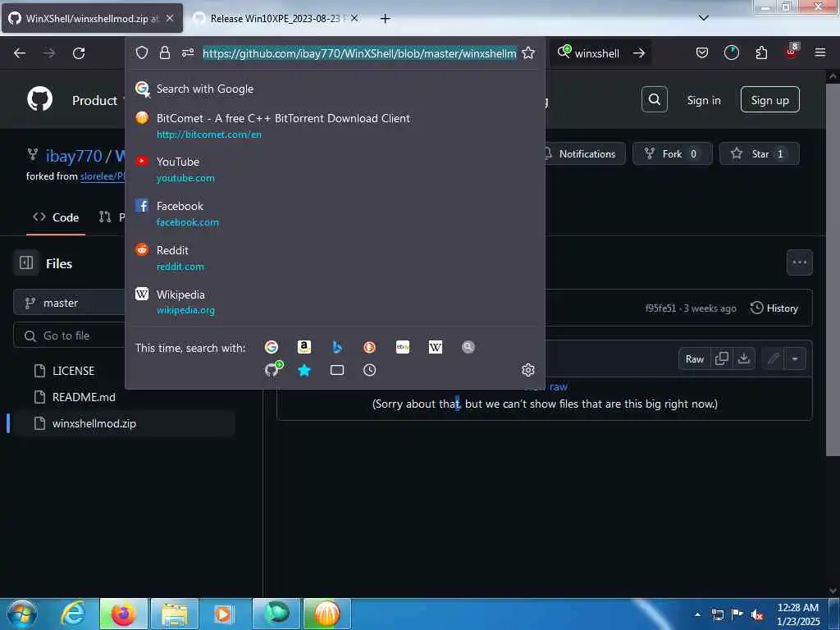Go back with the browser back arrow
The image size is (840, 630).
[20, 53]
